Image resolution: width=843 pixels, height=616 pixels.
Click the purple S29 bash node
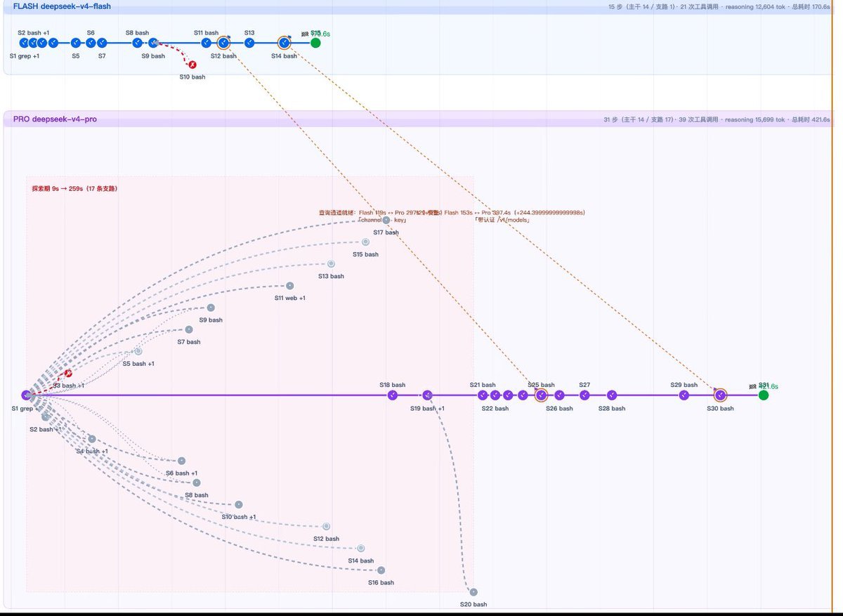pos(684,395)
